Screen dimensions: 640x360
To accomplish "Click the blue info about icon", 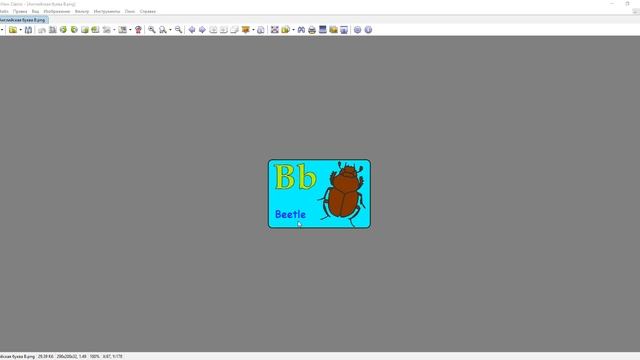I will [368, 30].
